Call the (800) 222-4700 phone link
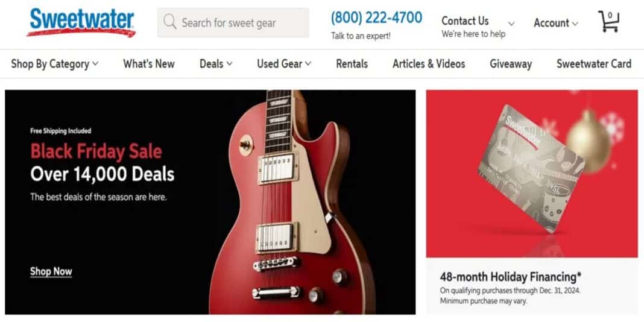The width and height of the screenshot is (644, 322). point(377,17)
